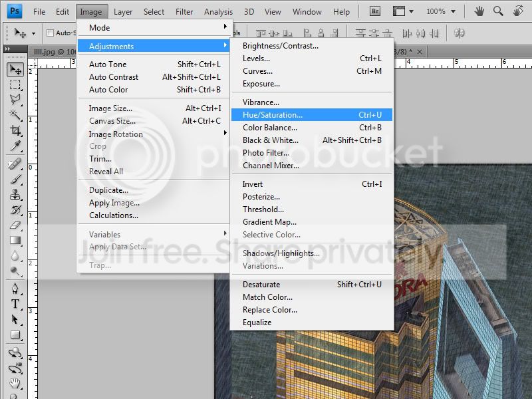Choose Desaturate command

click(x=312, y=285)
